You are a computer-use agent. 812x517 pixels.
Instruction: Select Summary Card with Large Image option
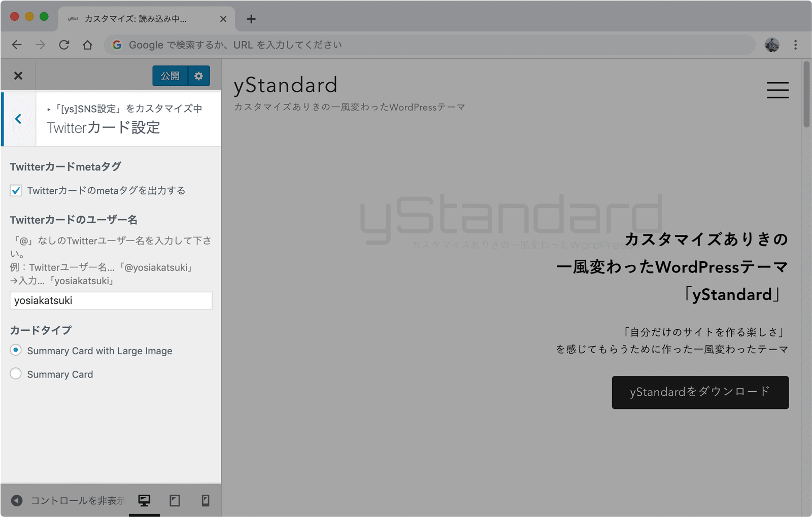(x=16, y=350)
